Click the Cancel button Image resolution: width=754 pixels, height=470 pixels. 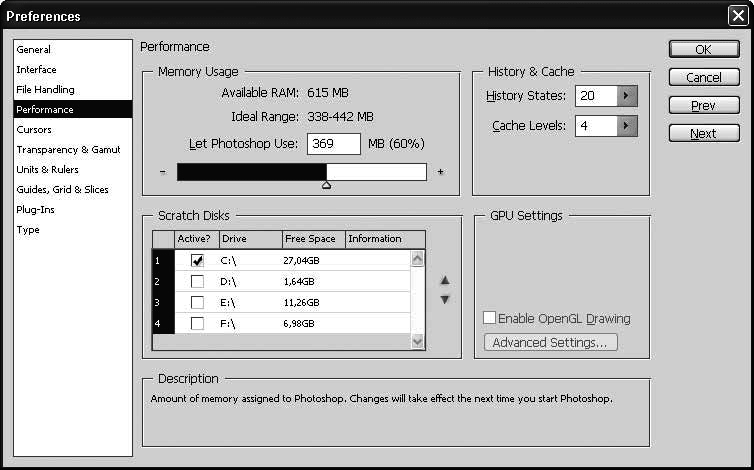(x=704, y=77)
